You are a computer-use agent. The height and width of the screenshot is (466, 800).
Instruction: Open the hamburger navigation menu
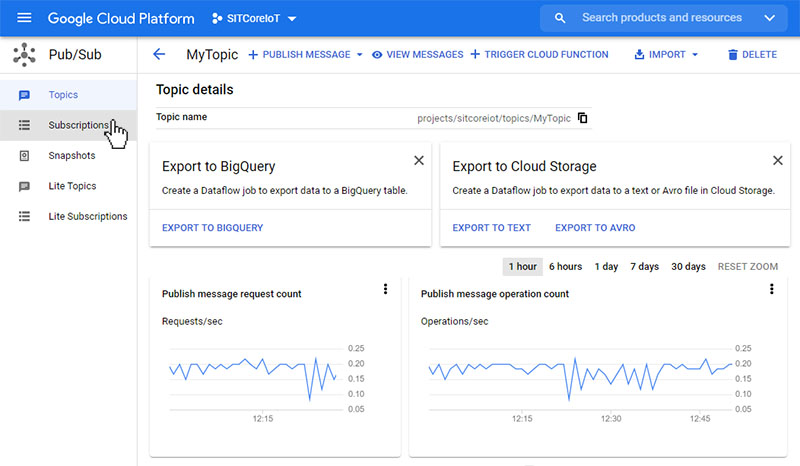coord(24,18)
